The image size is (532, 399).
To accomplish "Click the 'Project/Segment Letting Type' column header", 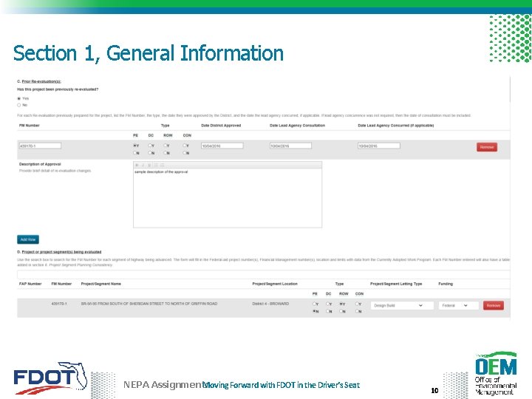I will [396, 284].
